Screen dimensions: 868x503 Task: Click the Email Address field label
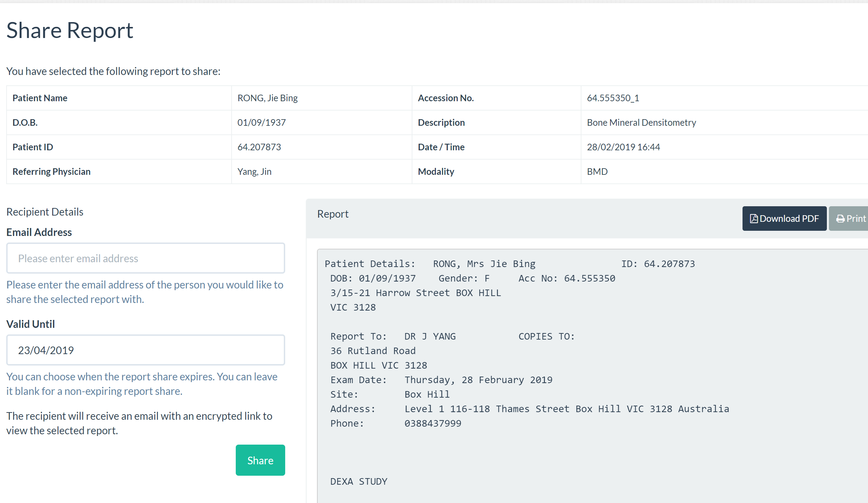point(39,232)
